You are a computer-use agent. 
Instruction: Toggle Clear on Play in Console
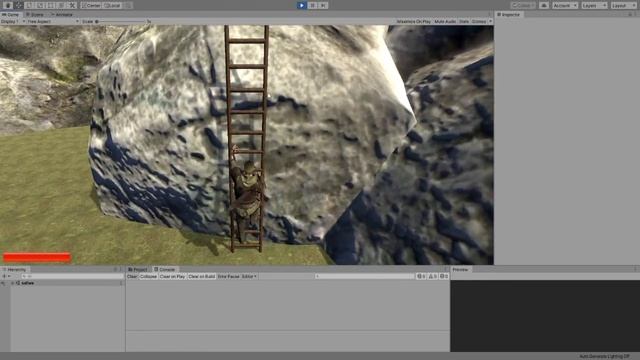(x=172, y=276)
